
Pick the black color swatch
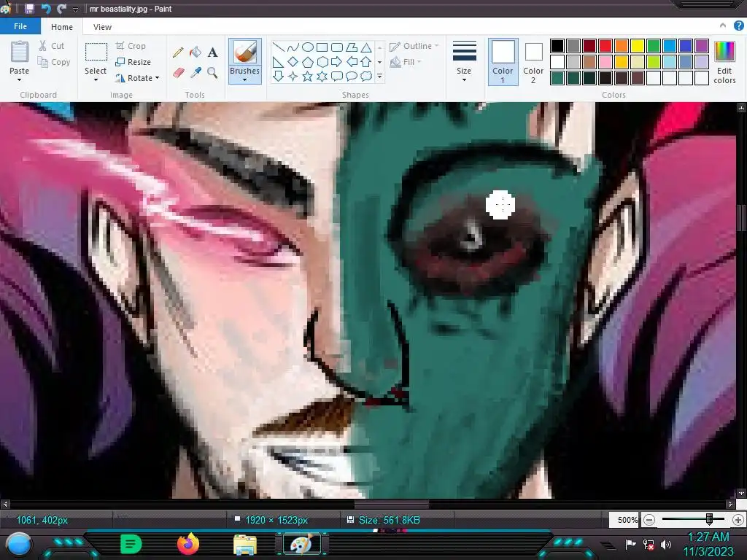coord(557,46)
